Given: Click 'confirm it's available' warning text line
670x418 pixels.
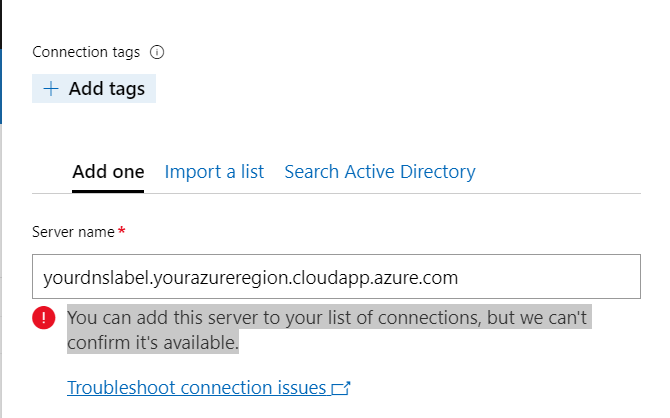Looking at the screenshot, I should pos(153,342).
